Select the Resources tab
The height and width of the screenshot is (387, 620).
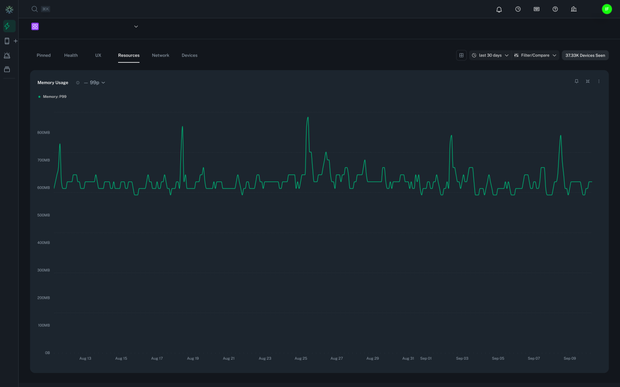129,55
